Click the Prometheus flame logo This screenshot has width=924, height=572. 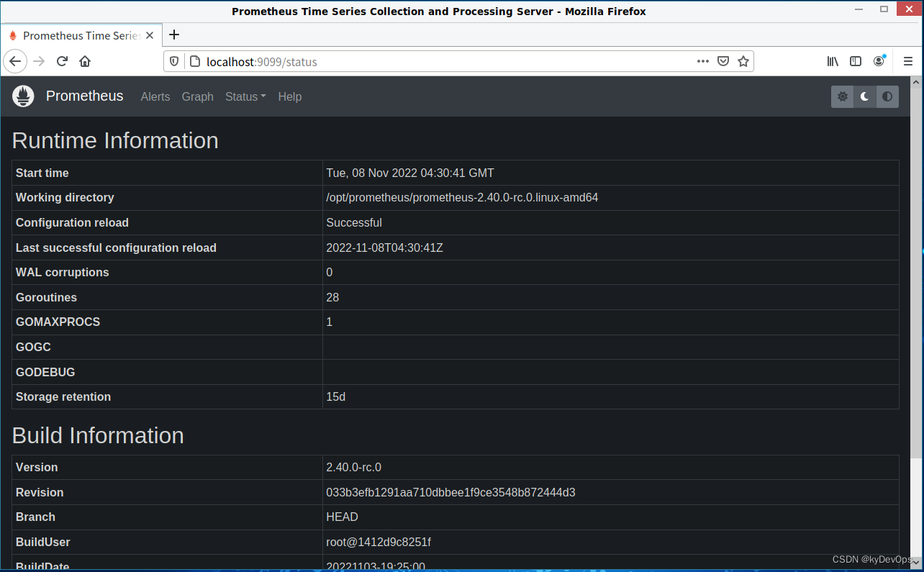23,96
